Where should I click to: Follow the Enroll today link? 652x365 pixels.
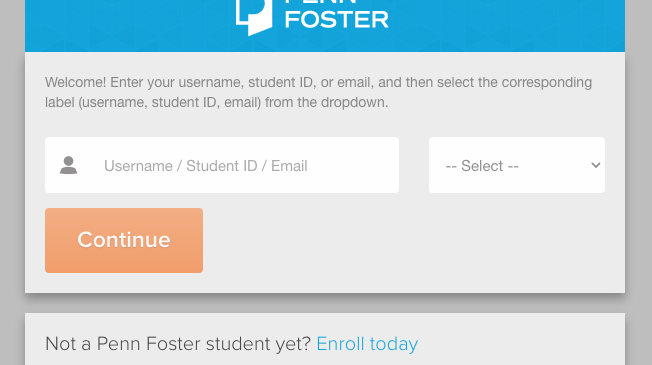point(367,344)
